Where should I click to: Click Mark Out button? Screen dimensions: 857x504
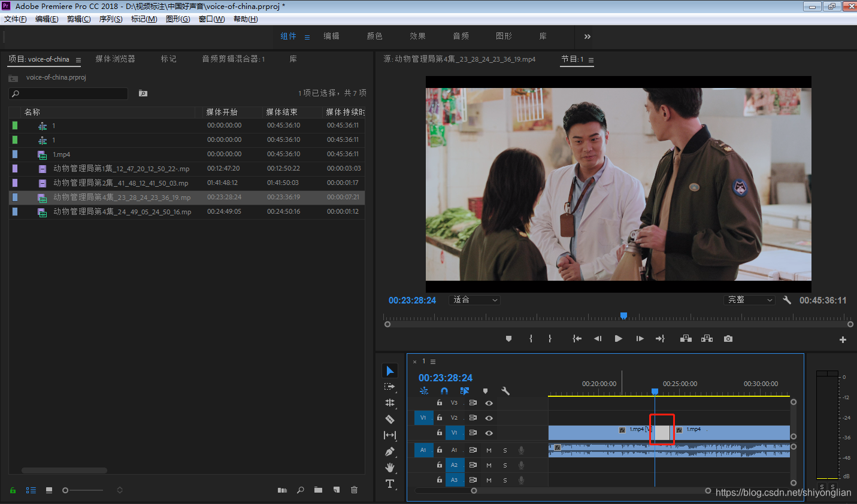550,339
